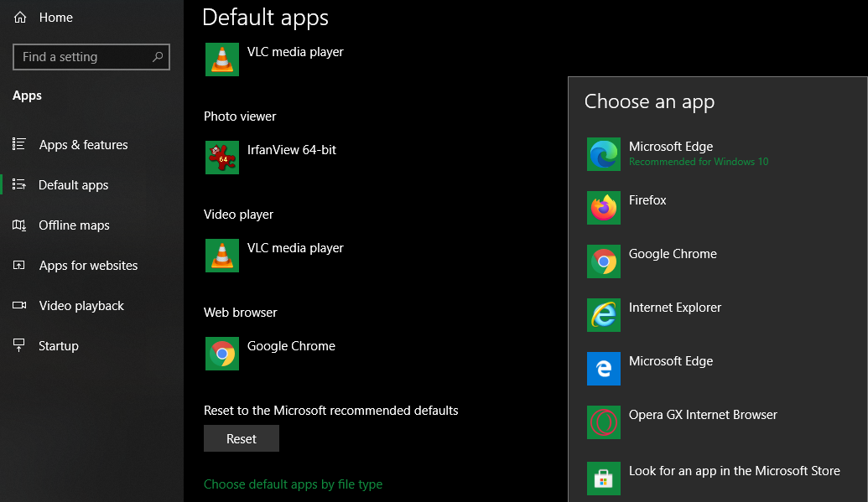Screen dimensions: 868x502
Task: Select Apps for websites
Action: 88,265
